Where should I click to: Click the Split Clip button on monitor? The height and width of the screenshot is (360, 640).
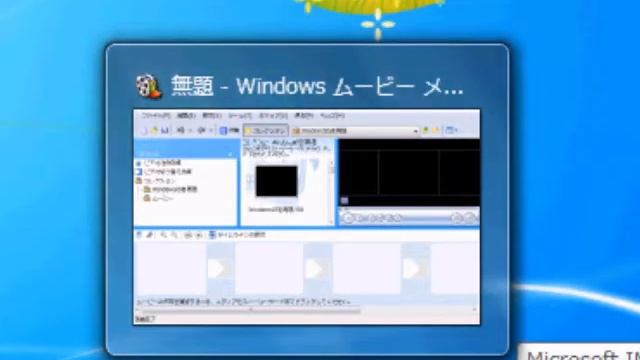[457, 218]
